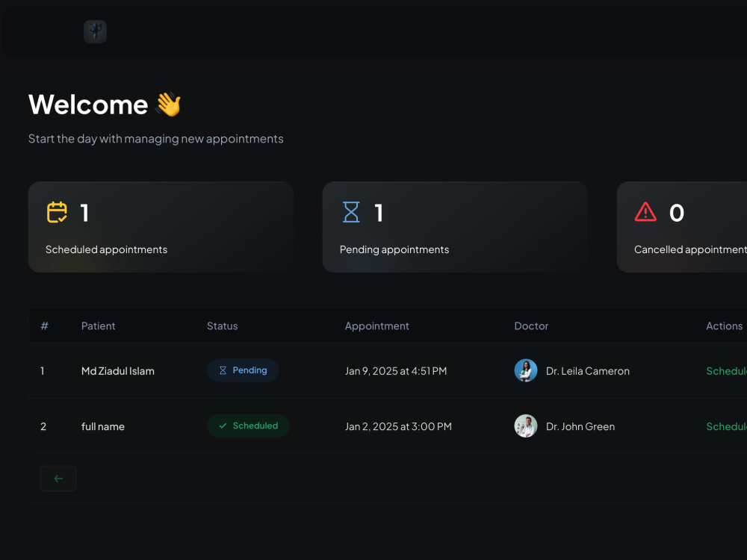Click the Pending appointments card label
This screenshot has width=747, height=560.
tap(394, 249)
